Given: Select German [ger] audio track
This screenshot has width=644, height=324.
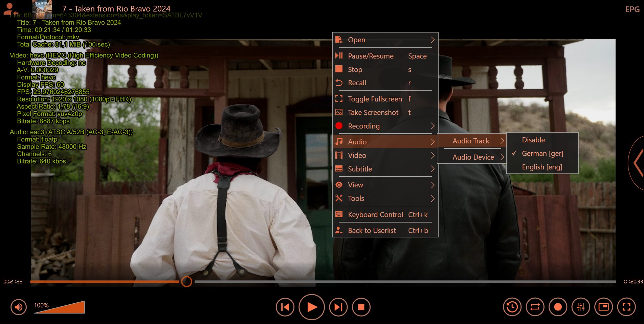Looking at the screenshot, I should [542, 154].
